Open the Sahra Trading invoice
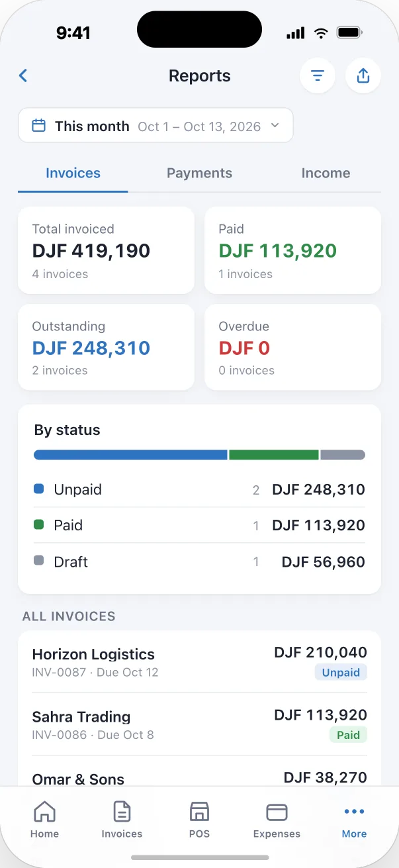The image size is (399, 868). tap(199, 724)
